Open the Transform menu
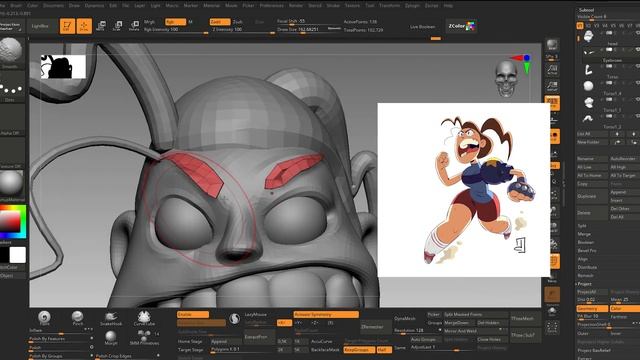The width and height of the screenshot is (640, 360). point(389,5)
